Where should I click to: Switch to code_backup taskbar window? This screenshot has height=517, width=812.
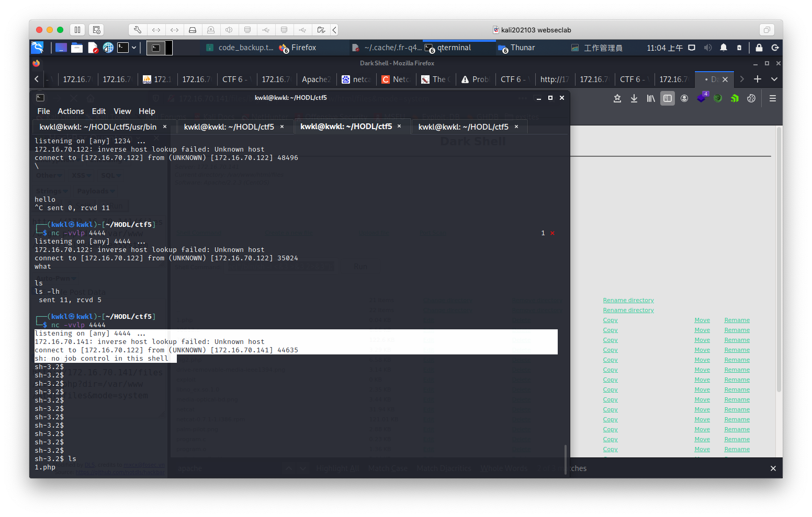tap(240, 48)
